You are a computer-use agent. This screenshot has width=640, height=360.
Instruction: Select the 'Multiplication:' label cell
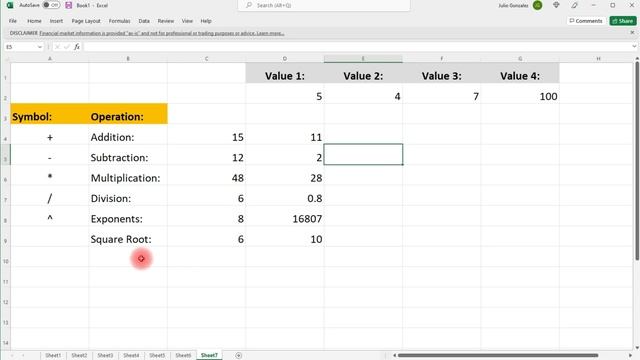coord(128,175)
